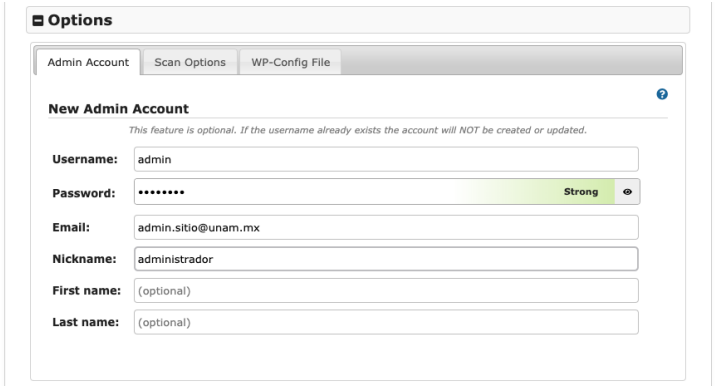
Task: Collapse the Options section minus icon
Action: click(38, 21)
